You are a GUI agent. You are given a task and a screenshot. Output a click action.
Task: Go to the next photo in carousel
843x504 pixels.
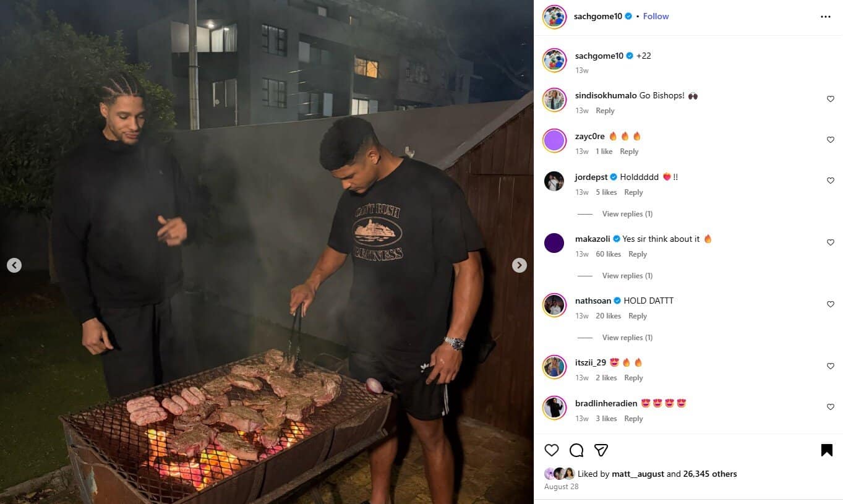pos(520,265)
